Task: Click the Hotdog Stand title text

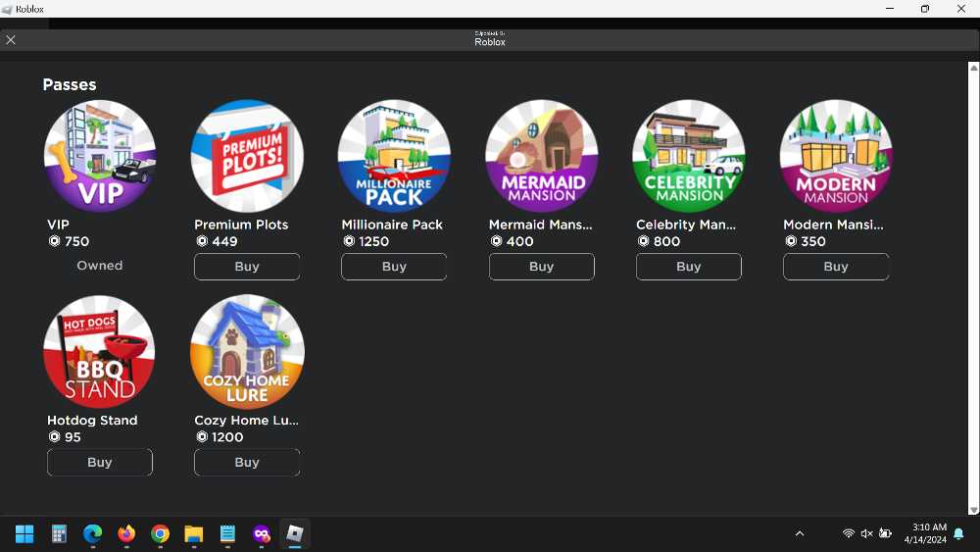Action: [92, 420]
